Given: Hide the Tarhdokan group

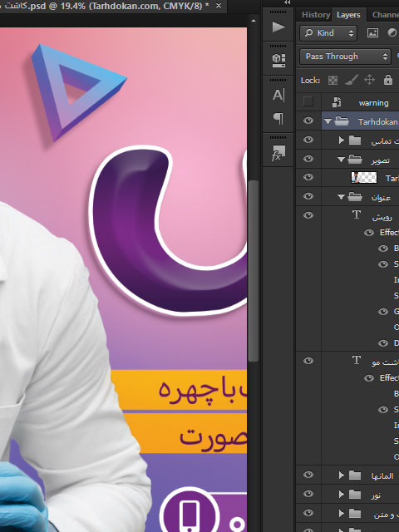Looking at the screenshot, I should [308, 121].
